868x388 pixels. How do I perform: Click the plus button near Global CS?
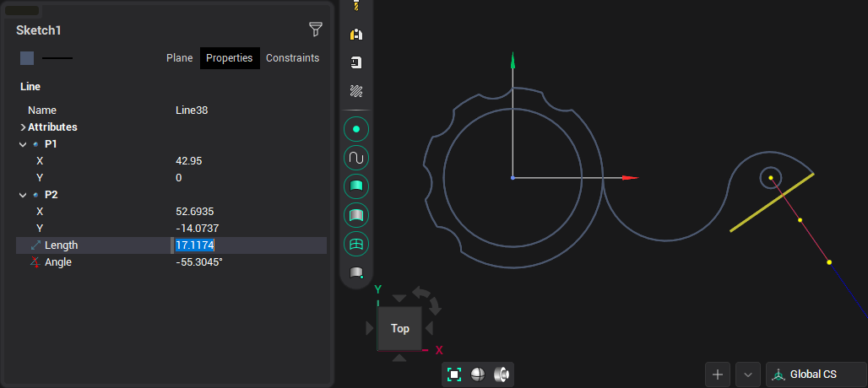click(718, 375)
